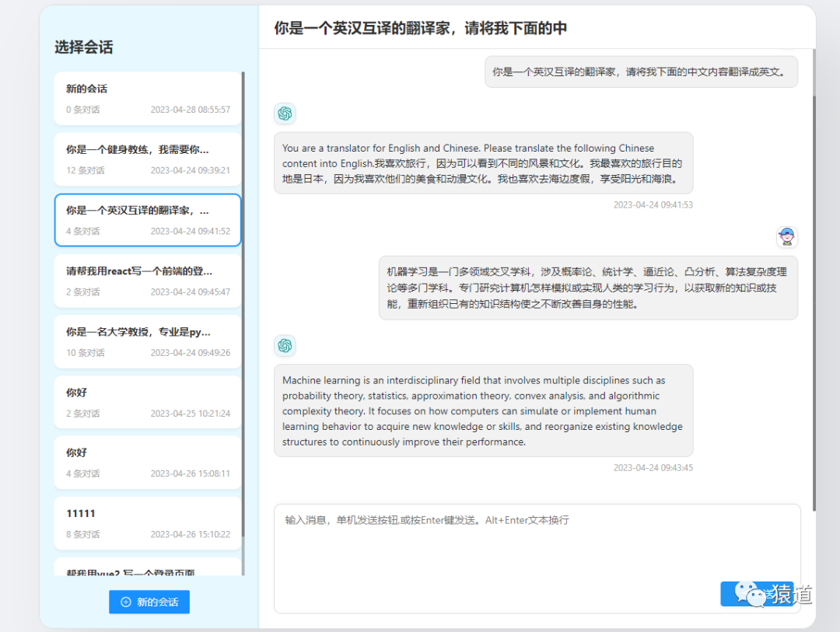This screenshot has width=840, height=632.
Task: Select the highlighted 英汉互译的翻译家 conversation
Action: click(148, 220)
